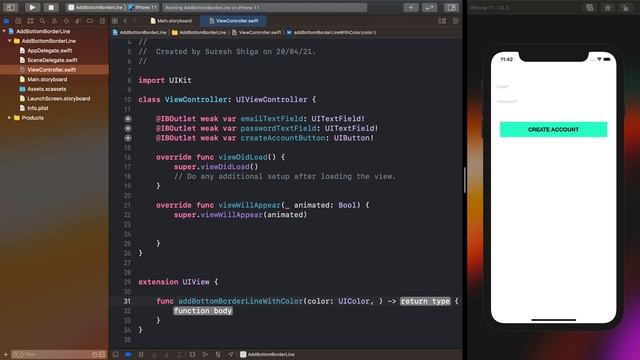Open Debug View Hierarchy

(x=192, y=354)
